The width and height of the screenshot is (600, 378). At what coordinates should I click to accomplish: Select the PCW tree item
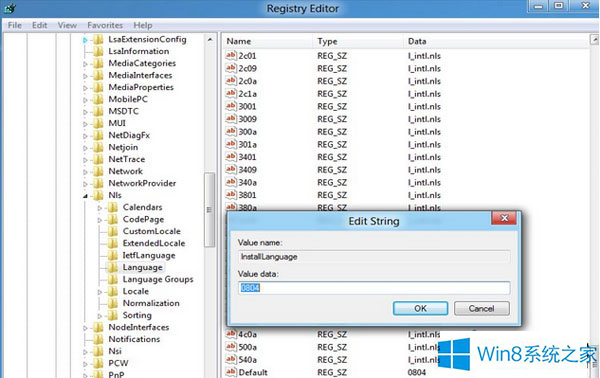pos(118,363)
